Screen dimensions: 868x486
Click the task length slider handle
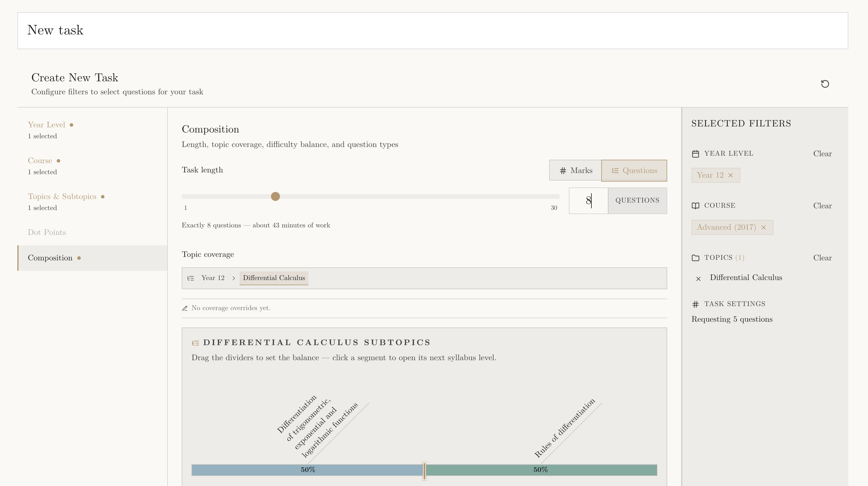pyautogui.click(x=275, y=196)
